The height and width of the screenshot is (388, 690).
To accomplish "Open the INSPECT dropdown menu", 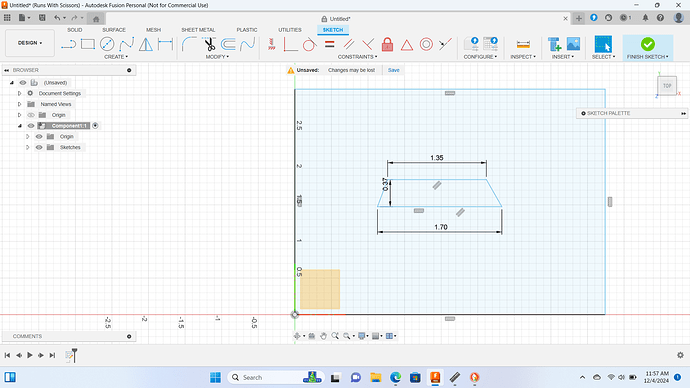I will click(523, 57).
